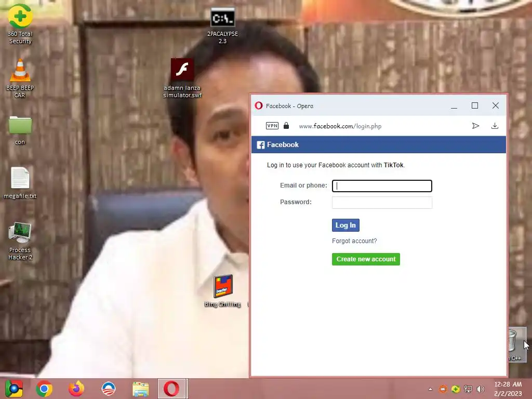This screenshot has width=532, height=399.
Task: Click Opera taskbar button
Action: 172,389
